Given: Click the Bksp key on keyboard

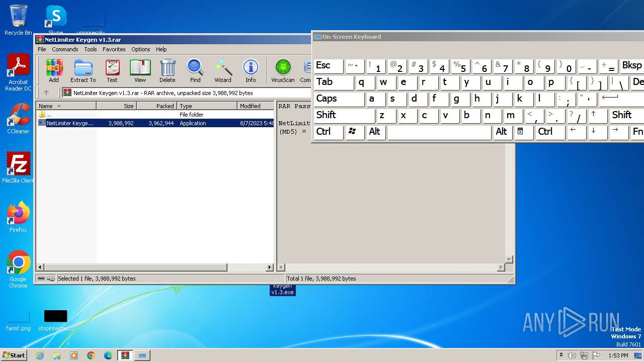Looking at the screenshot, I should click(632, 66).
